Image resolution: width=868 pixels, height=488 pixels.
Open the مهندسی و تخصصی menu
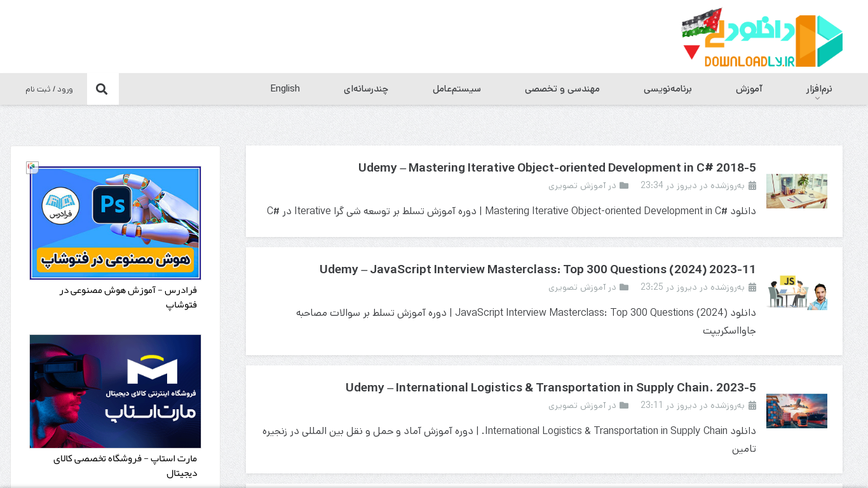562,89
